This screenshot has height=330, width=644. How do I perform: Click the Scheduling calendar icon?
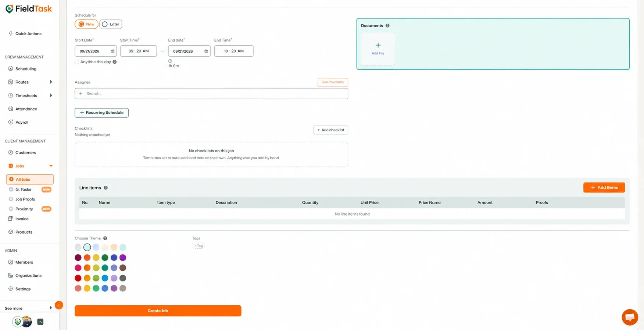[x=11, y=69]
